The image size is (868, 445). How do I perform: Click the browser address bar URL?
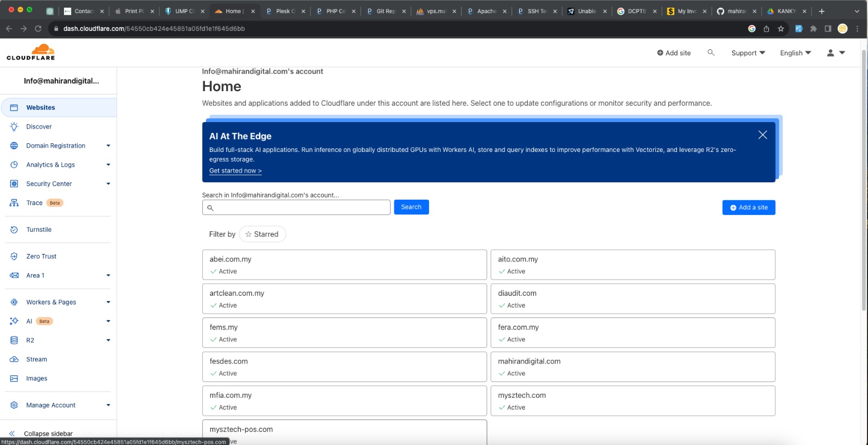(x=154, y=29)
